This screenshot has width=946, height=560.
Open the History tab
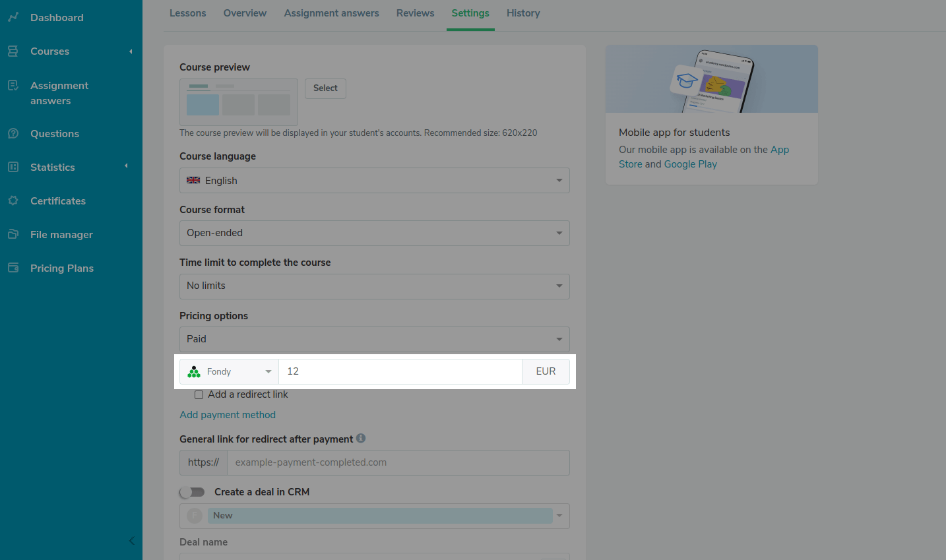tap(523, 13)
